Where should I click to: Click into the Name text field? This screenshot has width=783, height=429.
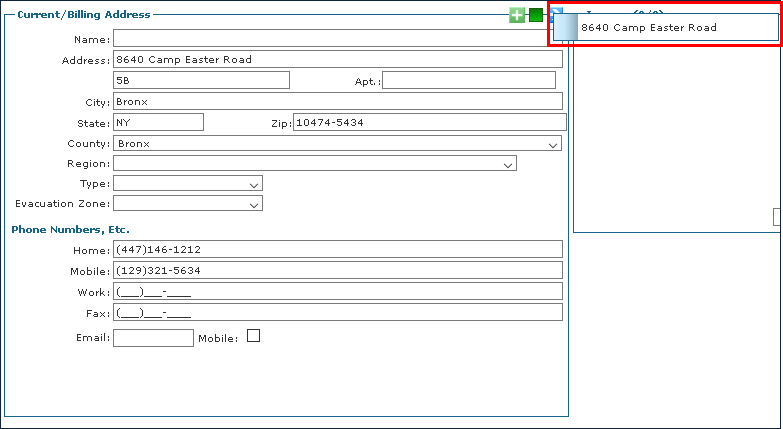pos(337,39)
